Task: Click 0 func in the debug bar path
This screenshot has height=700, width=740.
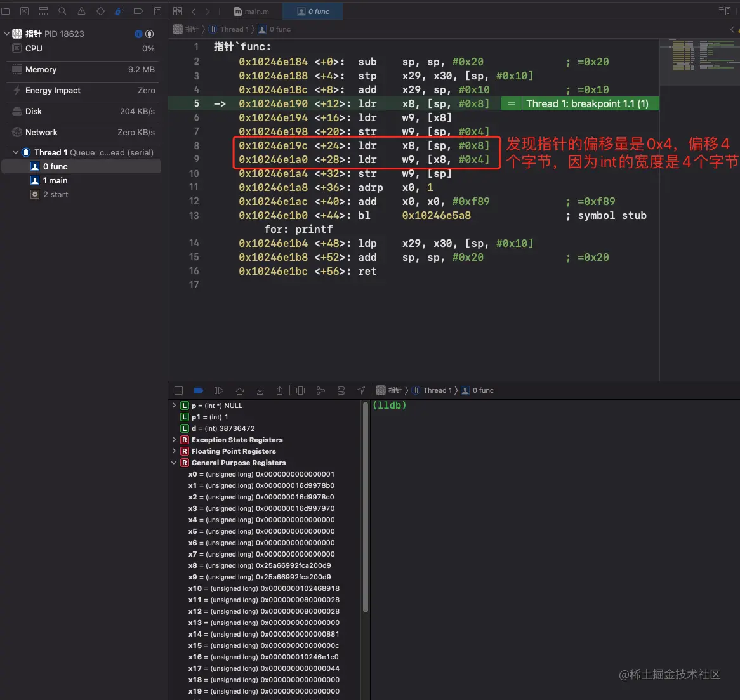Action: point(478,390)
